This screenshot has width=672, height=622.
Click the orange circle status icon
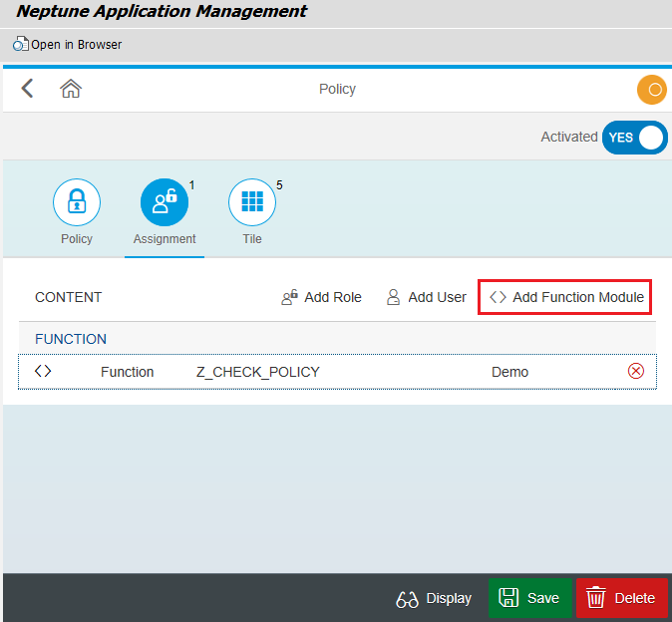coord(651,90)
